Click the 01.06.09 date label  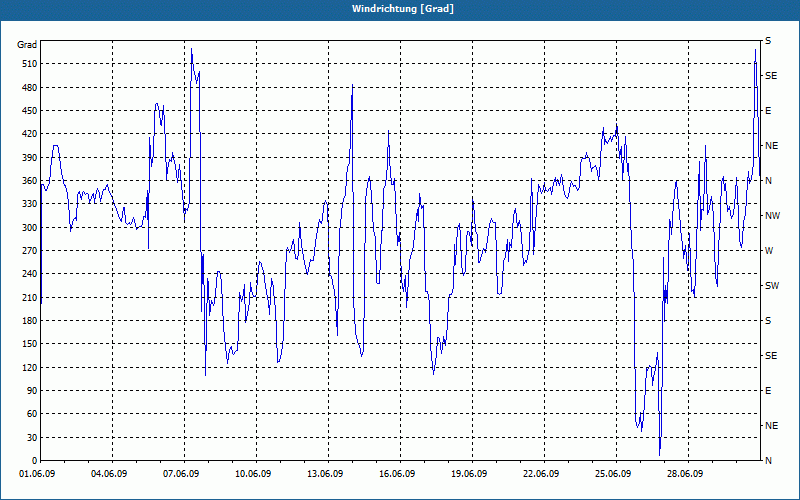pos(37,474)
